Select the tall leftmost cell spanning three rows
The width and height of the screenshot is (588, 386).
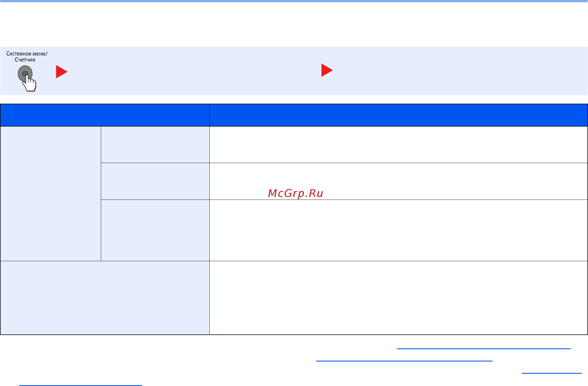click(51, 194)
